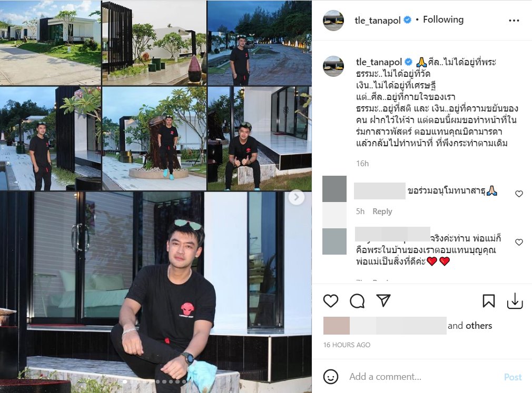Like the post with the heart icon

pos(330,301)
